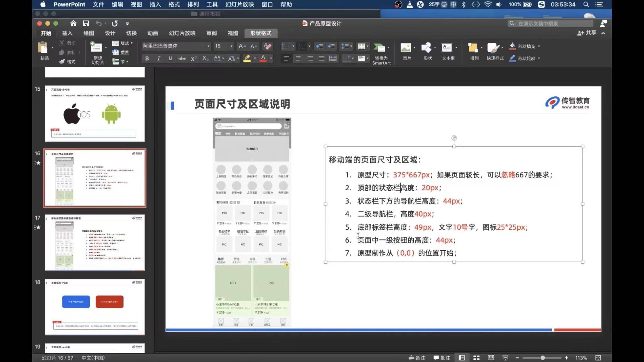Open the Shapes gallery icon
This screenshot has width=644, height=362.
[x=426, y=48]
